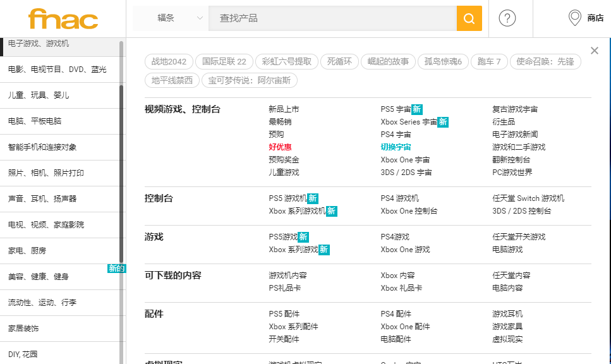The width and height of the screenshot is (611, 364).
Task: Open the 电子游戏新闻 link
Action: [x=515, y=135]
